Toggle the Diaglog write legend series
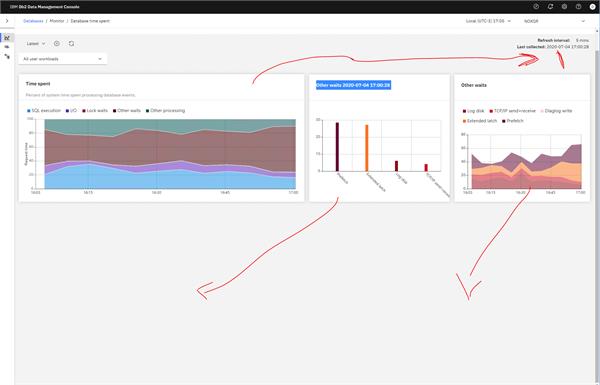This screenshot has height=385, width=600. (x=556, y=111)
